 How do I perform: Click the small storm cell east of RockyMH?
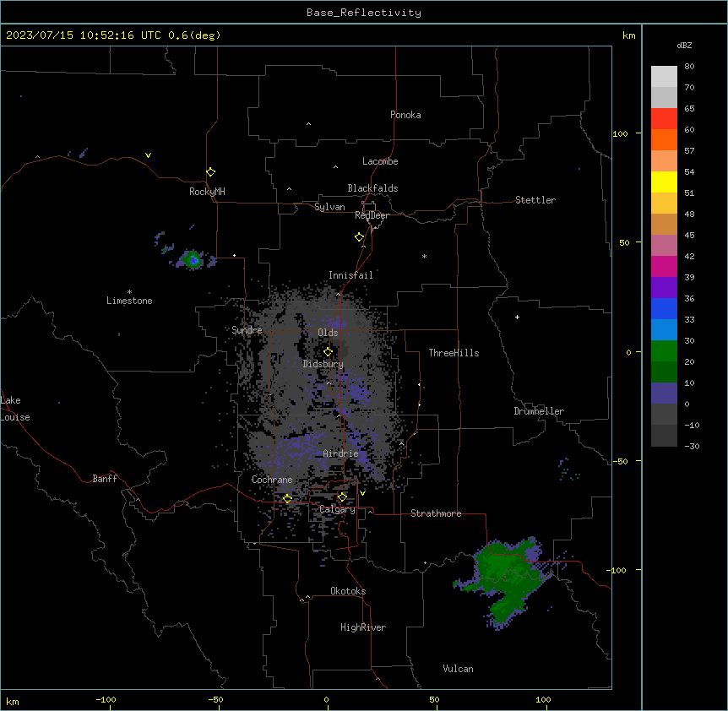click(x=193, y=259)
